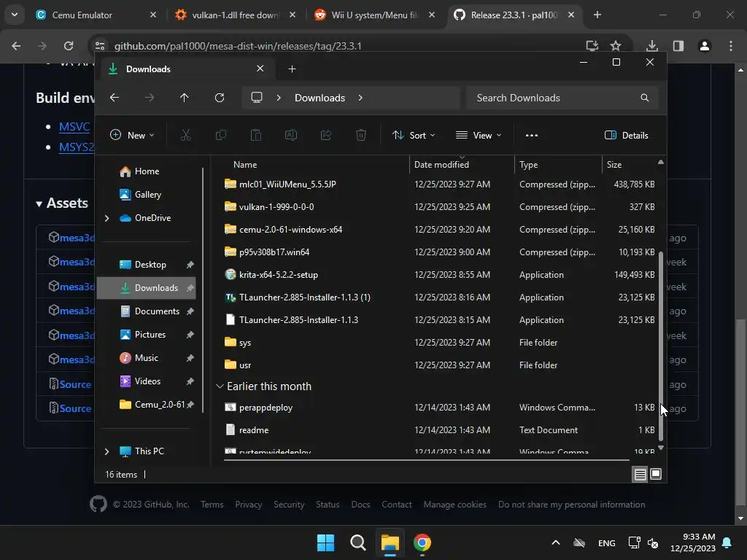Screen dimensions: 747x560
Task: Click the Copy icon in Explorer toolbar
Action: click(x=220, y=135)
